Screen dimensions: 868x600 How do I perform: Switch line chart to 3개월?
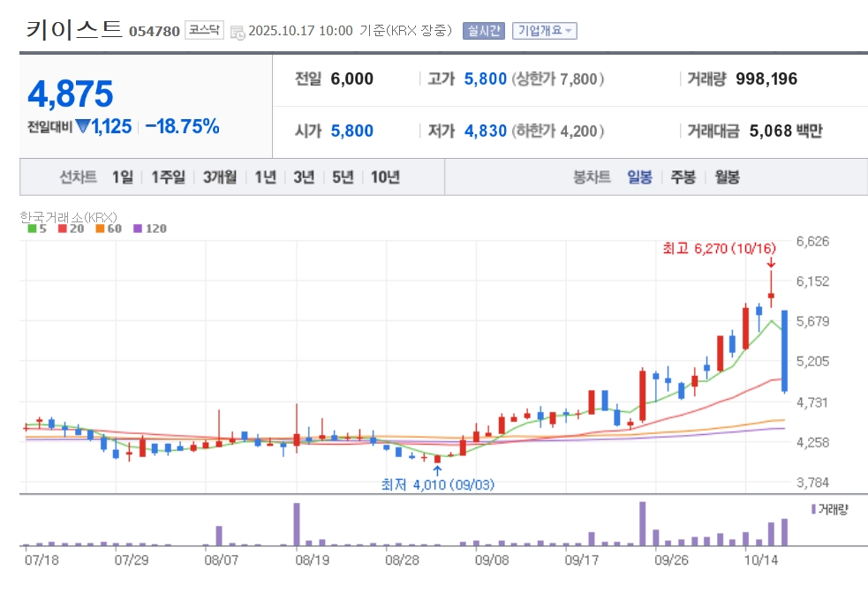pos(219,177)
